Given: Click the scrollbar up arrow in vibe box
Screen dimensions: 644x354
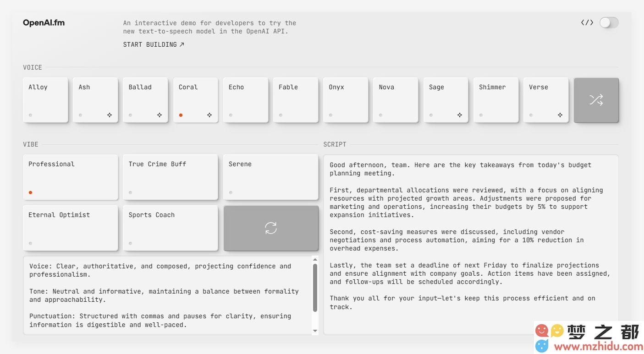Looking at the screenshot, I should pyautogui.click(x=315, y=259).
